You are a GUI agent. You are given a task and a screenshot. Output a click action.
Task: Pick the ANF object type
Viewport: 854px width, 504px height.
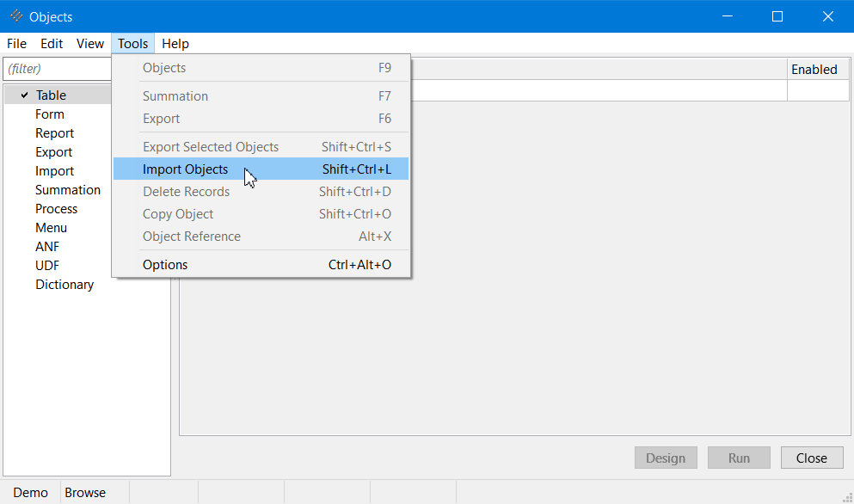pos(47,247)
